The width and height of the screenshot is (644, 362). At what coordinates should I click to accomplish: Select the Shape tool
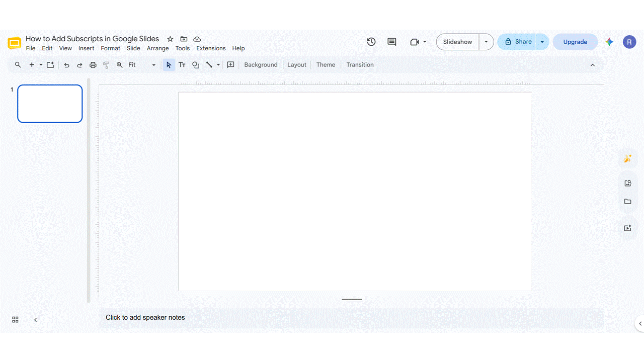pos(196,65)
